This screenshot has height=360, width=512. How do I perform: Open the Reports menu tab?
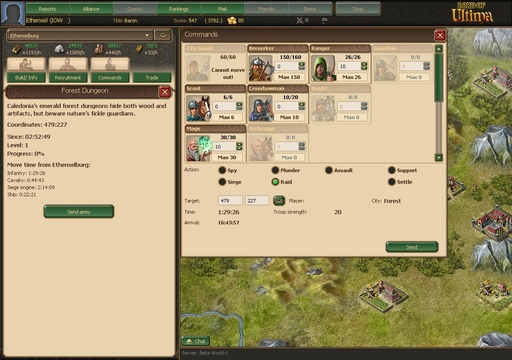point(47,9)
